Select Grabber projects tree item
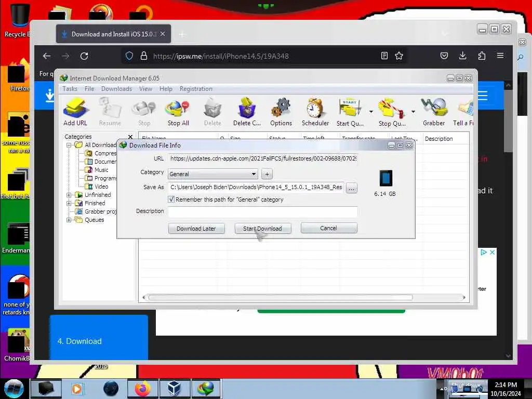Viewport: 532px width, 399px height. click(100, 212)
